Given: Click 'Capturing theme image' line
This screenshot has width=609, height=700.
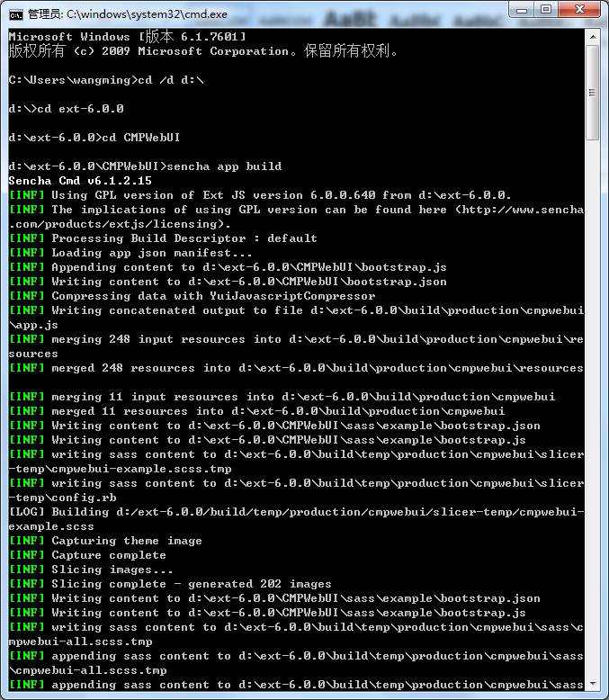Looking at the screenshot, I should pos(105,541).
